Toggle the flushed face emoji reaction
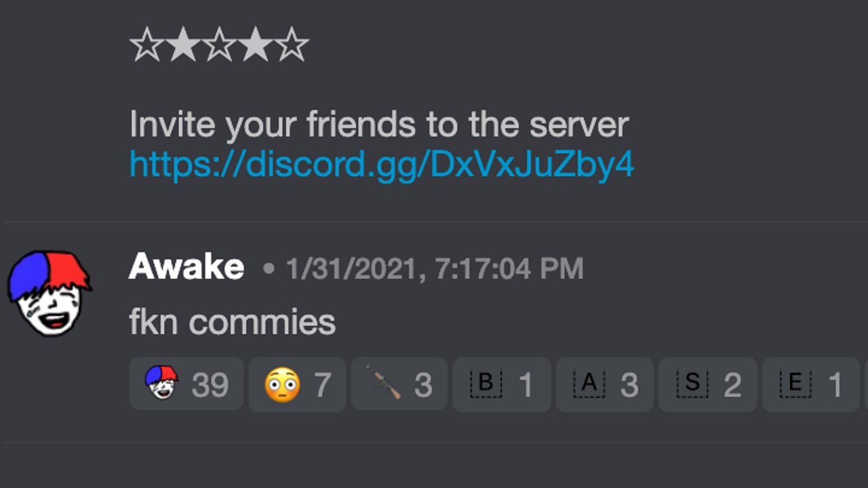Image resolution: width=868 pixels, height=488 pixels. [x=297, y=384]
